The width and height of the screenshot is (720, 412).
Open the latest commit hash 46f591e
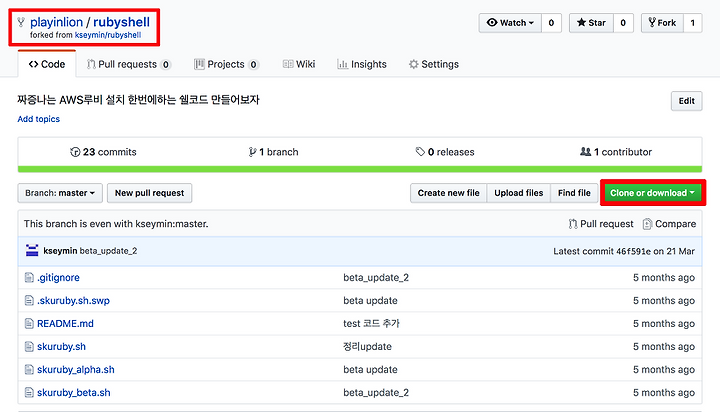(635, 251)
